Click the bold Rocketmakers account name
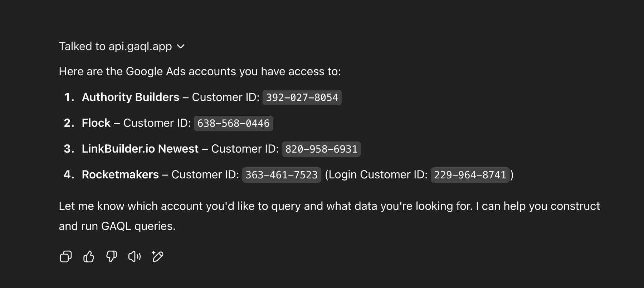 click(120, 174)
